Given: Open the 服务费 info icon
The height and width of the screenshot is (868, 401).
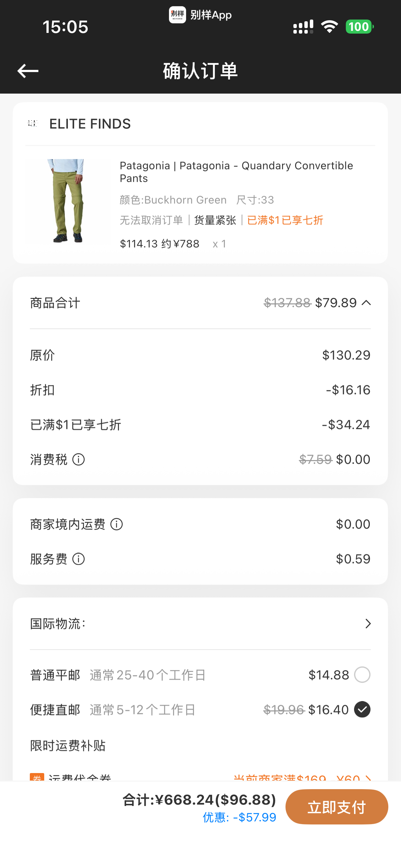Looking at the screenshot, I should 78,559.
